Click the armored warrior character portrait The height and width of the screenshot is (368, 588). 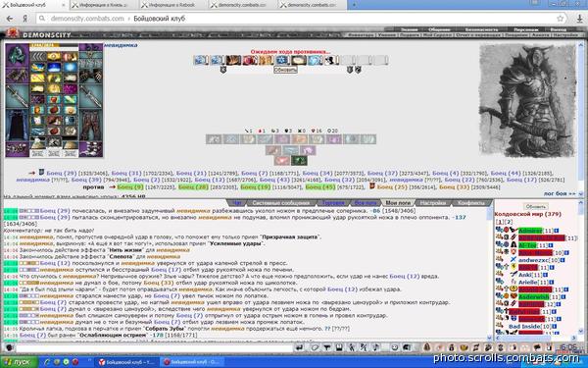527,100
